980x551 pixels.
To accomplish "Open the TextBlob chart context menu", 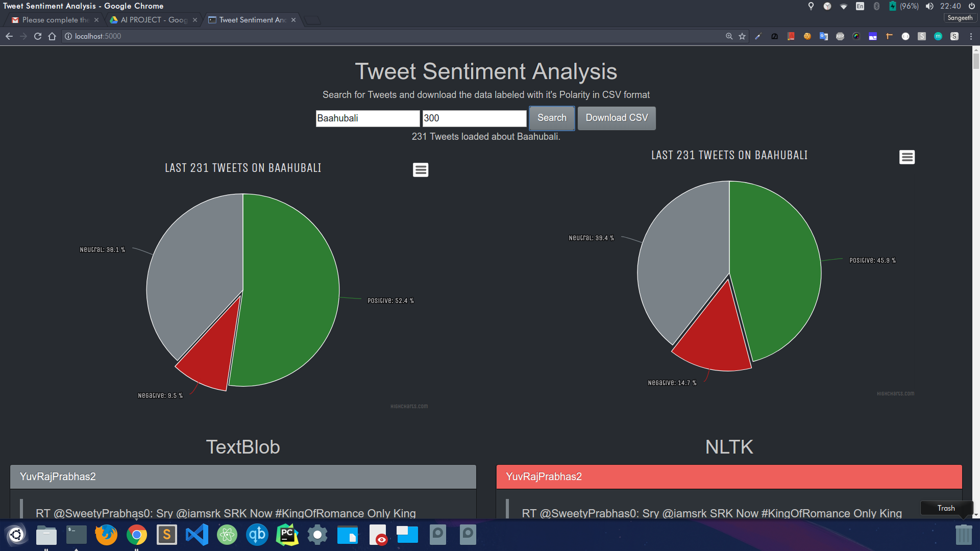I will tap(421, 170).
